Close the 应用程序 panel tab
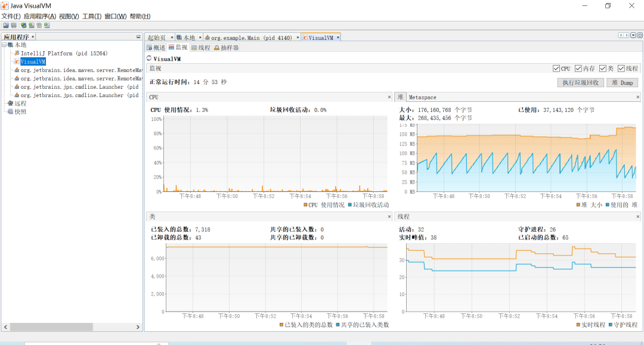 pyautogui.click(x=33, y=37)
